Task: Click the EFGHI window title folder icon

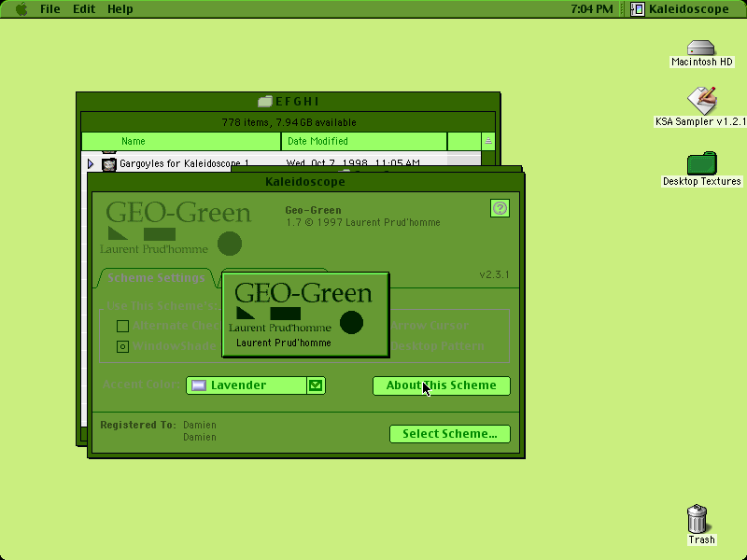Action: tap(265, 101)
